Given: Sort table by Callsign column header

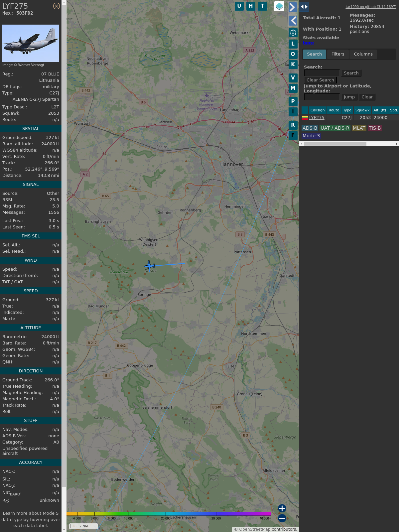Looking at the screenshot, I should point(317,110).
